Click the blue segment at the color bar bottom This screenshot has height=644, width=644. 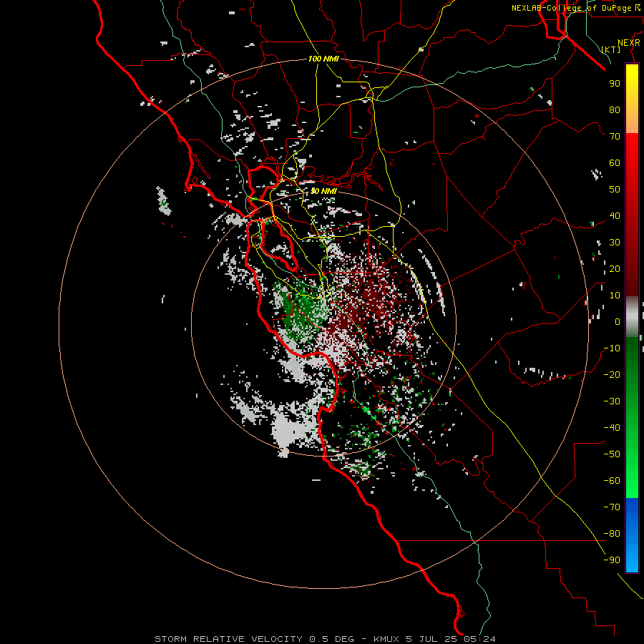tap(632, 535)
